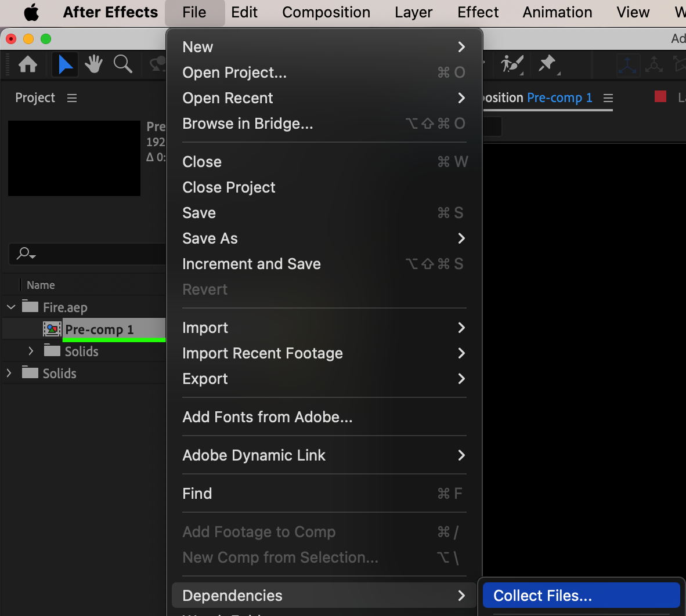Select the Selection arrow tool

65,65
